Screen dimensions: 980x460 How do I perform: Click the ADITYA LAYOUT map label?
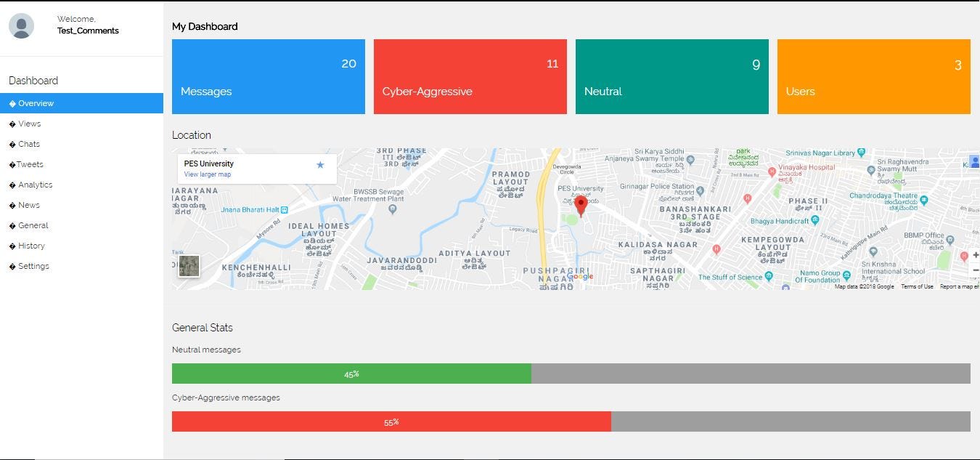tap(475, 254)
